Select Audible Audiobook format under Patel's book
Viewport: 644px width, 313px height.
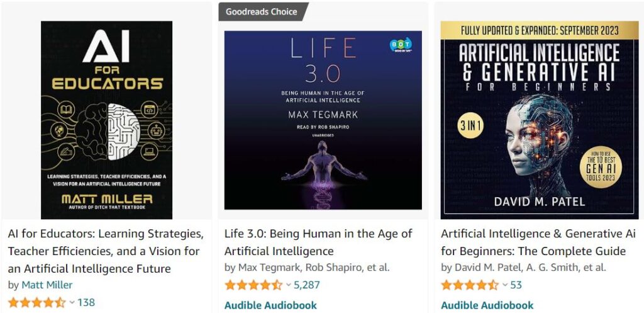(487, 305)
